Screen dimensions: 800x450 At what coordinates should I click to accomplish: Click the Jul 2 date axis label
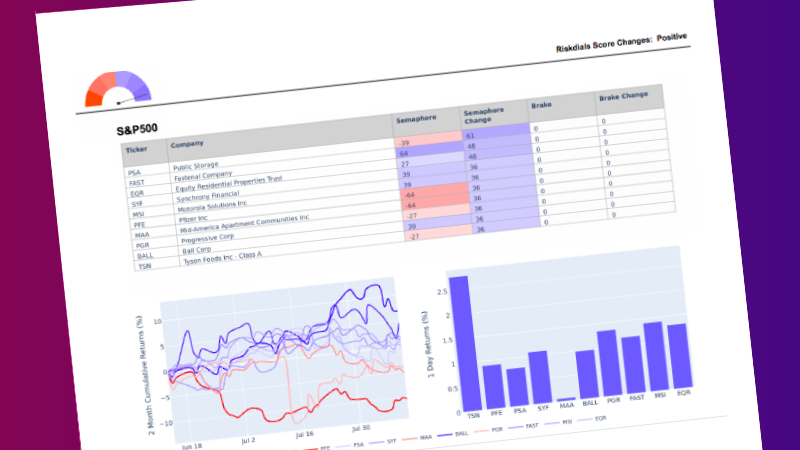(248, 440)
